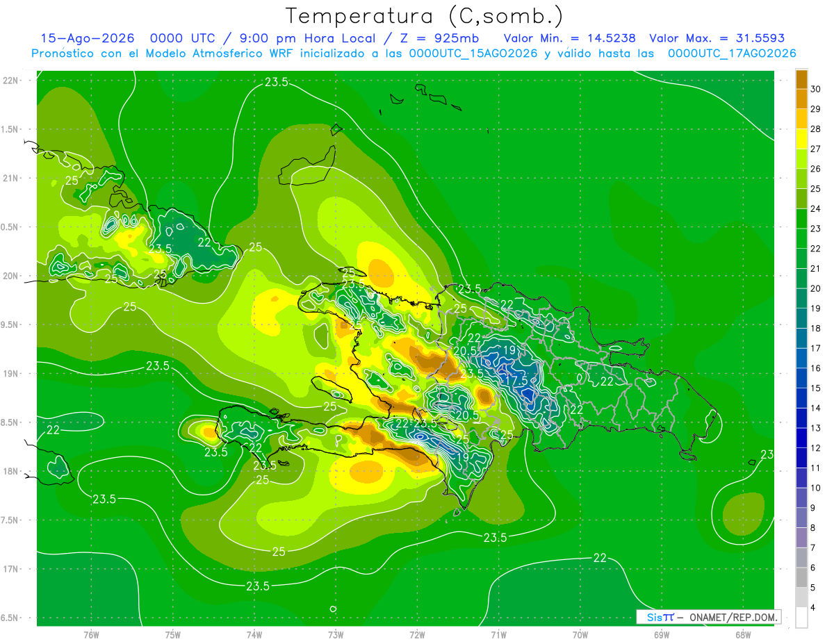Click latitude axis label '22N'
This screenshot has height=644, width=834.
[11, 81]
